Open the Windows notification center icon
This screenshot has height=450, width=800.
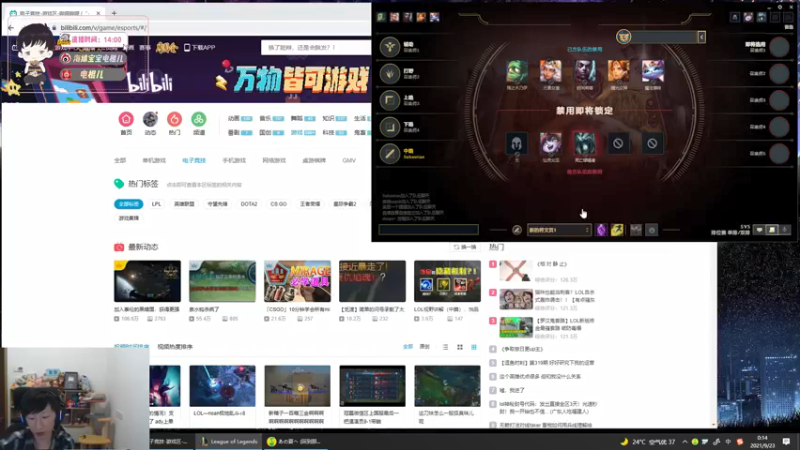click(786, 441)
